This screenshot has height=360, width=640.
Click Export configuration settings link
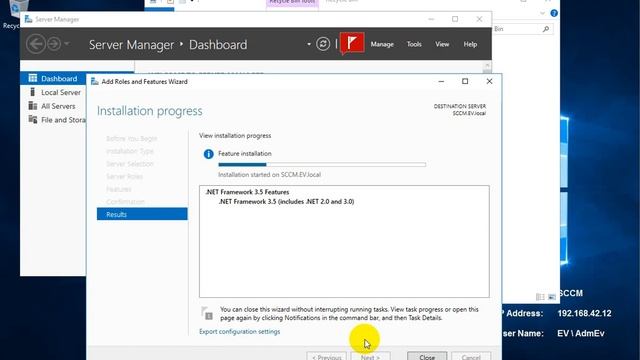tap(240, 331)
